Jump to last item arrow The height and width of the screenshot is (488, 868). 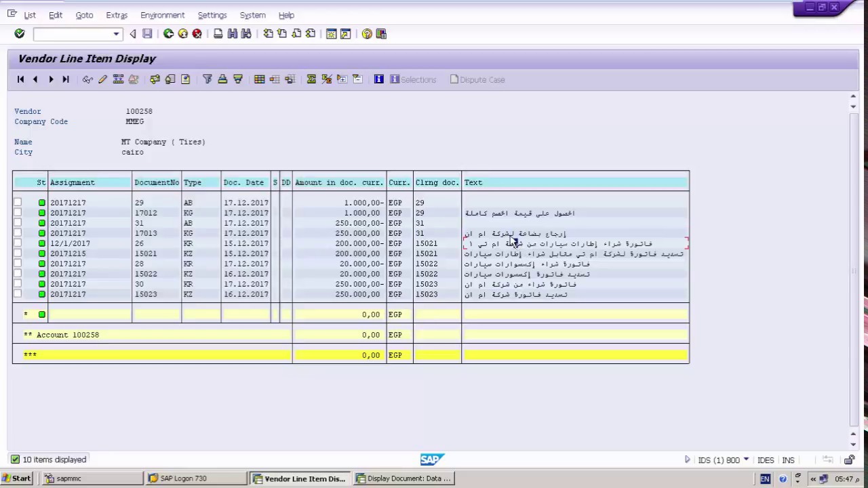point(66,79)
